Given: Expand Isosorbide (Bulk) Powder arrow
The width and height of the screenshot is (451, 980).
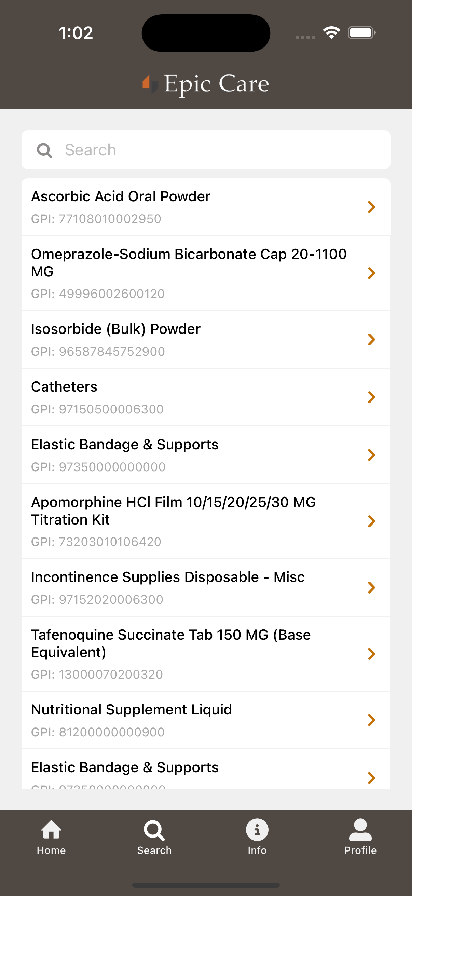Looking at the screenshot, I should pyautogui.click(x=371, y=339).
